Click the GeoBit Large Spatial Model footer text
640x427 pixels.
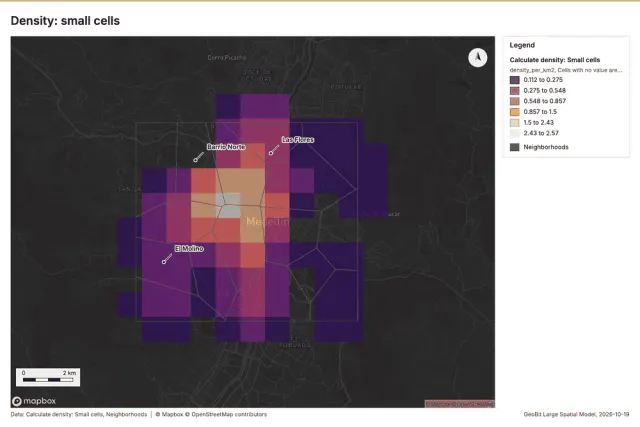click(576, 414)
